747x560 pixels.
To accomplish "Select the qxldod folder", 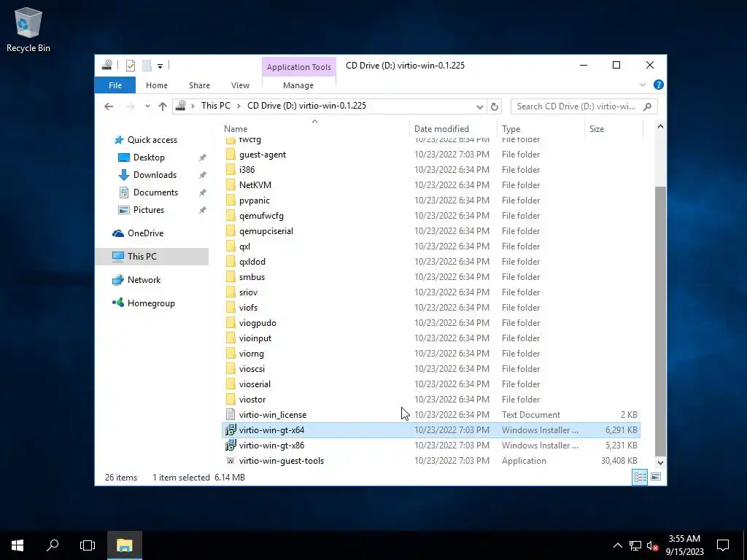I will (x=252, y=262).
